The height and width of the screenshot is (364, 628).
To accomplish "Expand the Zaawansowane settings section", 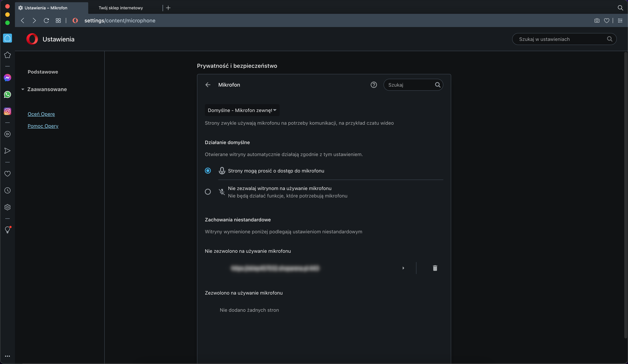I will [x=47, y=89].
